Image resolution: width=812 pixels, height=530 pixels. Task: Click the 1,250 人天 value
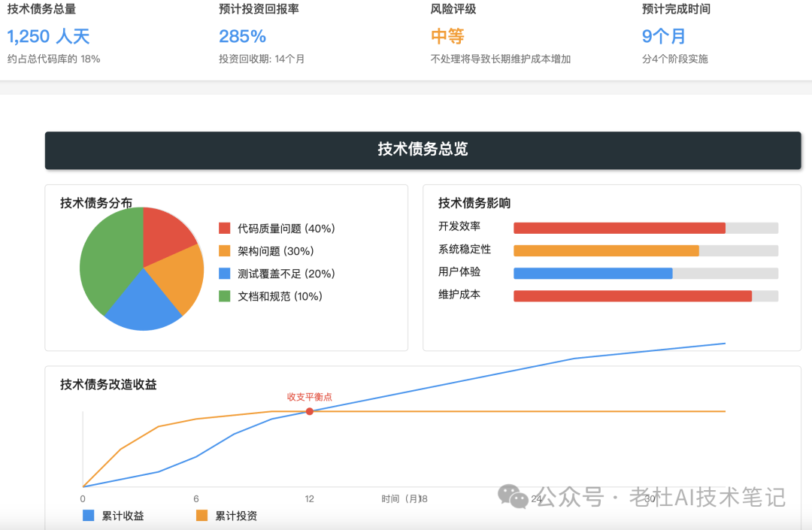point(48,36)
